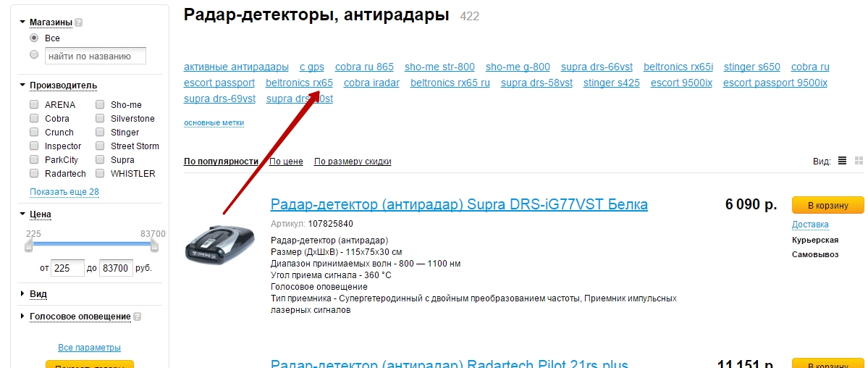Open the supra drs-58vst tag

536,83
